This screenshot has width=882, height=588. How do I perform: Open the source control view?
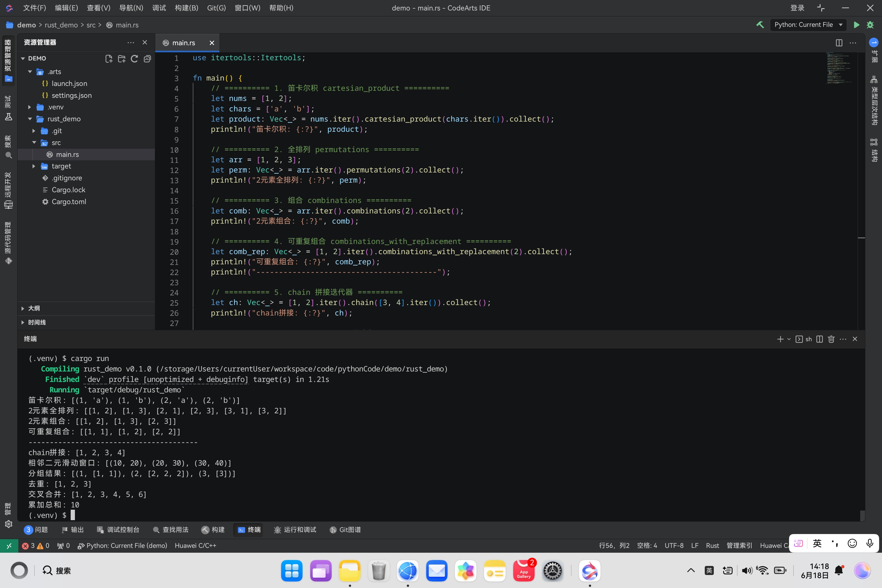(x=9, y=243)
